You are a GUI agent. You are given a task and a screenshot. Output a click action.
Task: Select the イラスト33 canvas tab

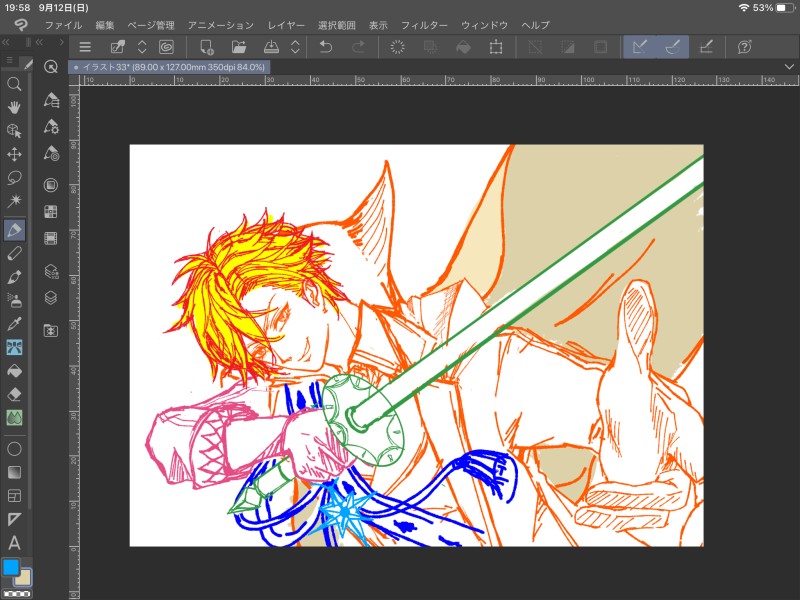point(172,67)
